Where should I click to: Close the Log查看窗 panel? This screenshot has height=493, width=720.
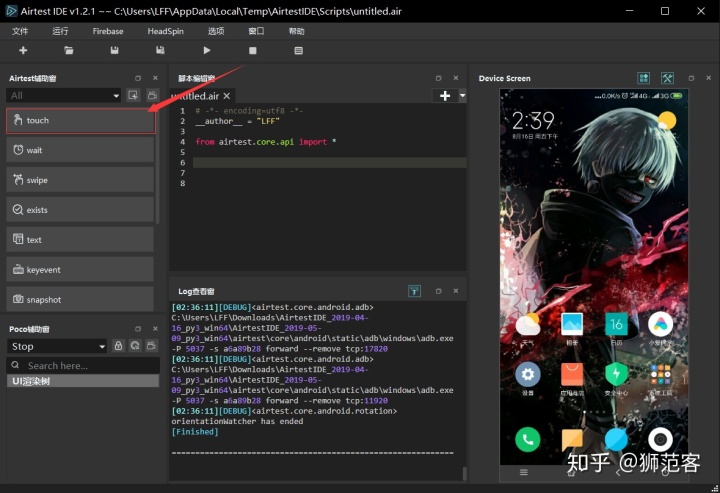click(x=456, y=291)
